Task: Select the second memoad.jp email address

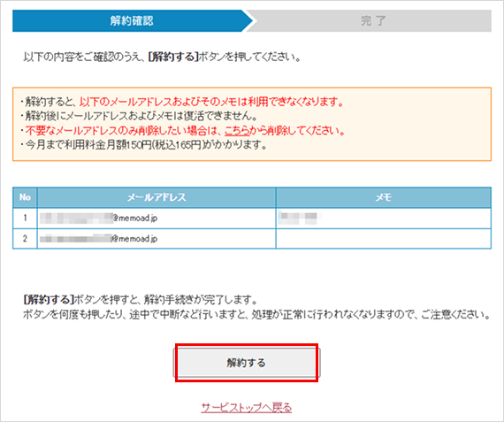Action: click(x=99, y=239)
